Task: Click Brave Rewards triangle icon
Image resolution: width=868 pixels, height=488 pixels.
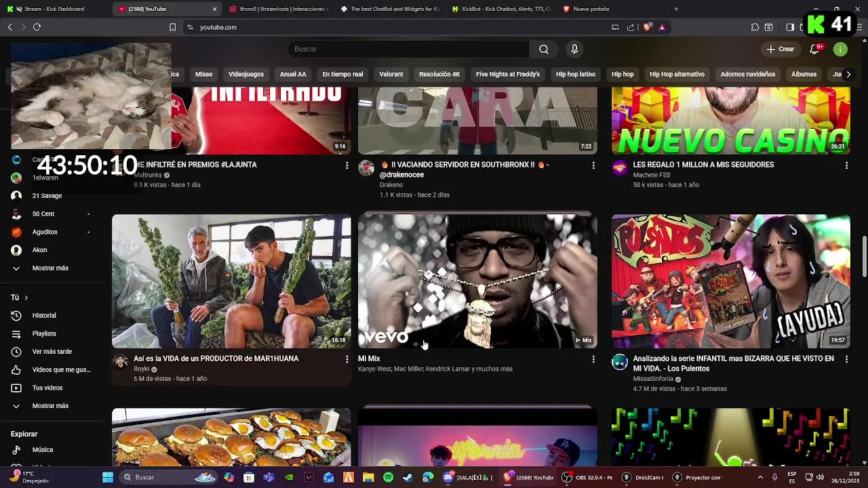Action: [662, 27]
